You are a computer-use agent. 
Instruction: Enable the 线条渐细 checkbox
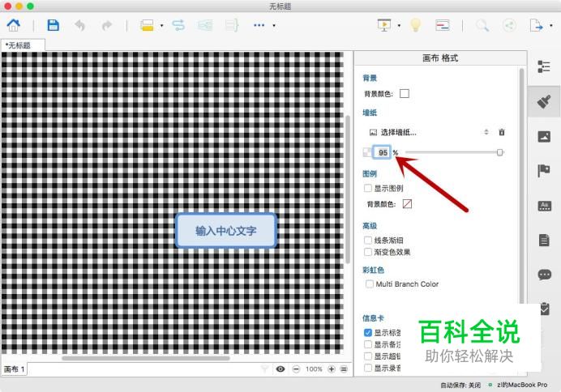pos(368,240)
